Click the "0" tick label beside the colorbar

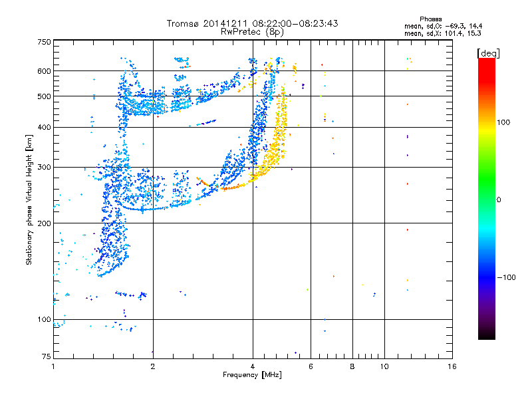coord(499,200)
